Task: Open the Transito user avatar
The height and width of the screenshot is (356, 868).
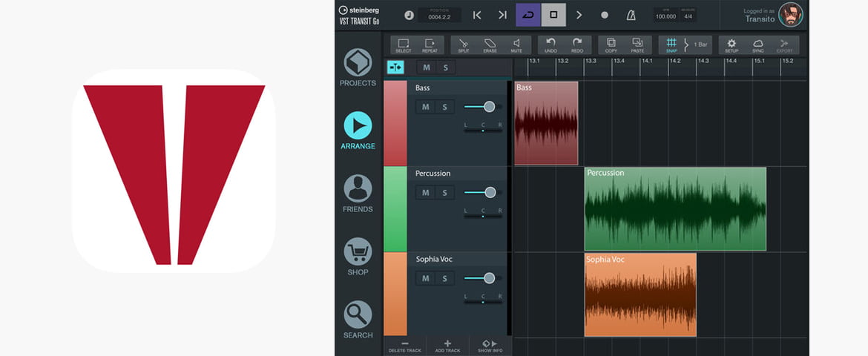Action: 791,15
